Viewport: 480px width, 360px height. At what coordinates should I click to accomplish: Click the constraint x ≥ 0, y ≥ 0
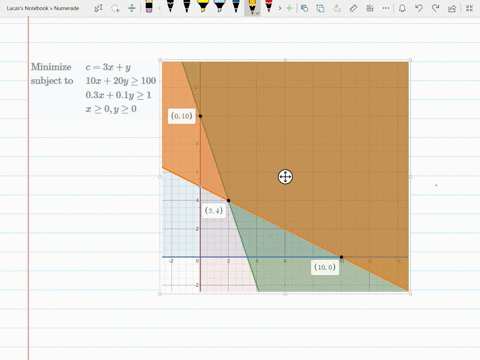[111, 109]
